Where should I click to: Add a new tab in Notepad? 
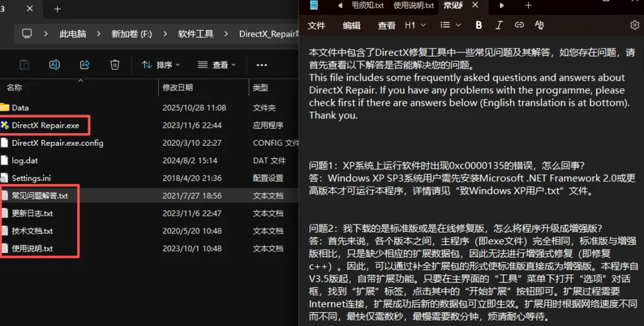pyautogui.click(x=528, y=5)
